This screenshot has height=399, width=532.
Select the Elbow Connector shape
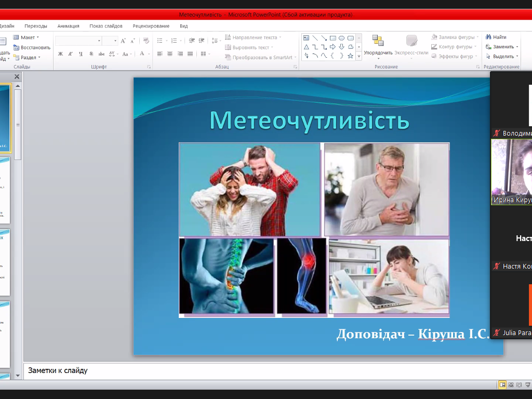[315, 47]
